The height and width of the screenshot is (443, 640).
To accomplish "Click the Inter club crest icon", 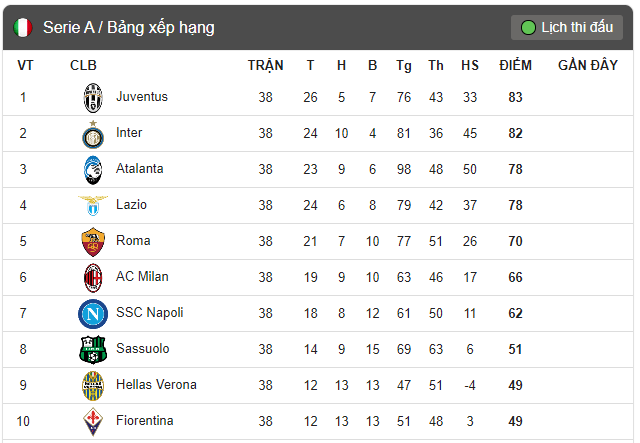I will tap(93, 134).
